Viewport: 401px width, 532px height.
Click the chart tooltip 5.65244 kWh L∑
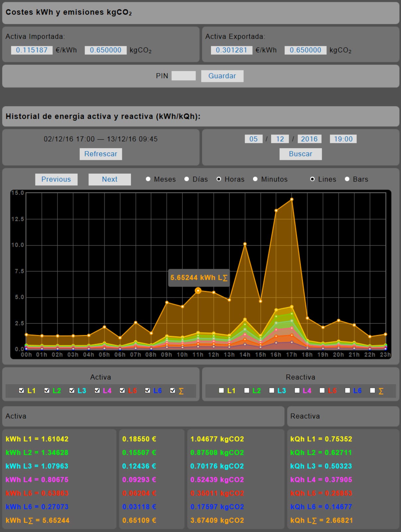(199, 278)
